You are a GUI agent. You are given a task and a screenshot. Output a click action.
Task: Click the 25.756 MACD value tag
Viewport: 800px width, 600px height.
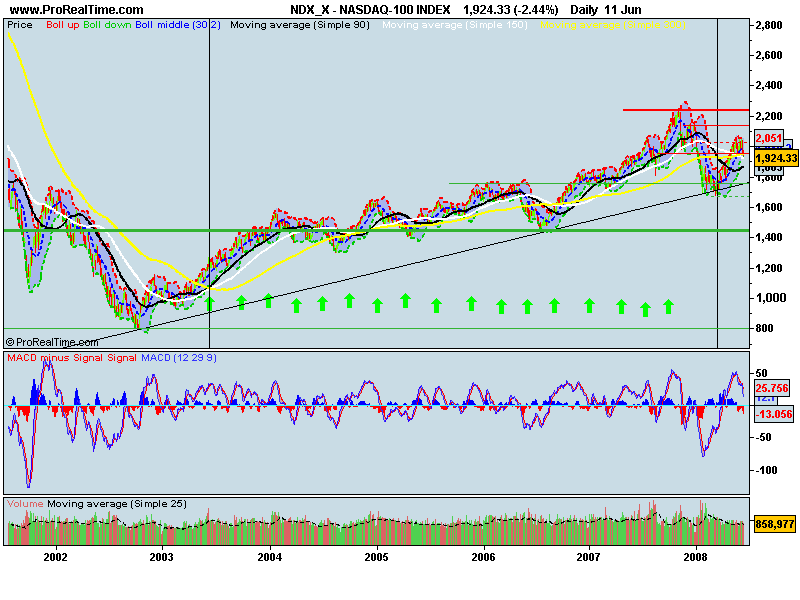(772, 388)
